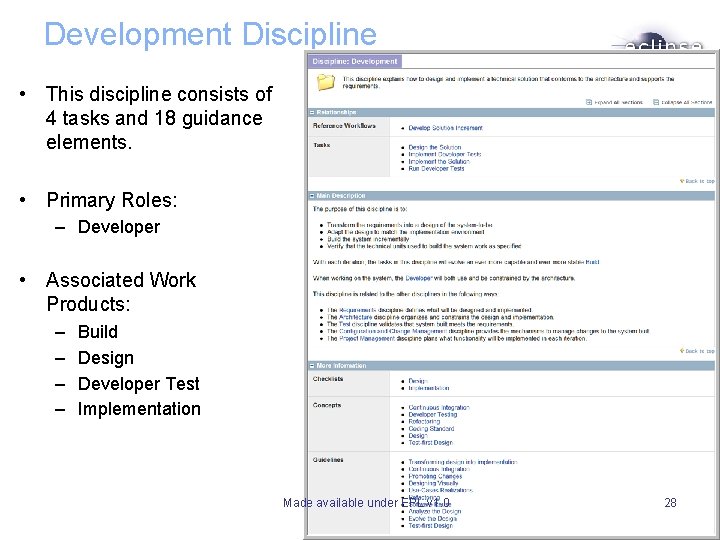Click the Reference Workflows row label
This screenshot has height=540, width=720.
click(344, 126)
